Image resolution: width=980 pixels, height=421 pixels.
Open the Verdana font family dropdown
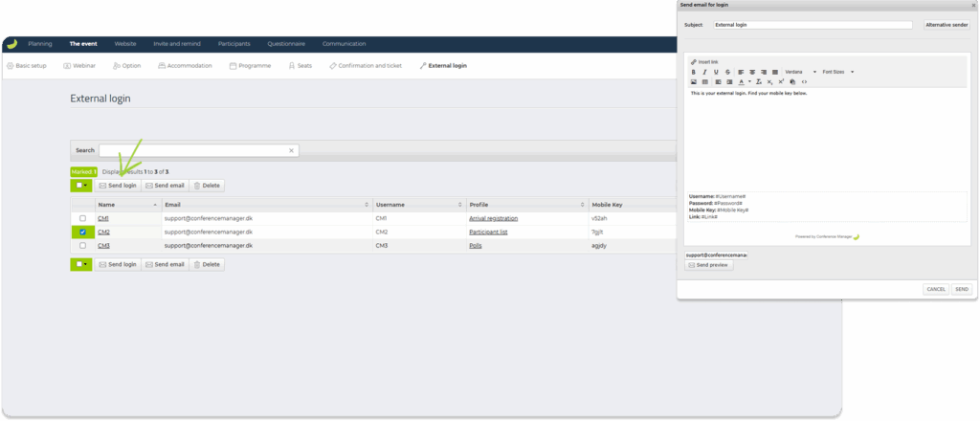(x=800, y=72)
